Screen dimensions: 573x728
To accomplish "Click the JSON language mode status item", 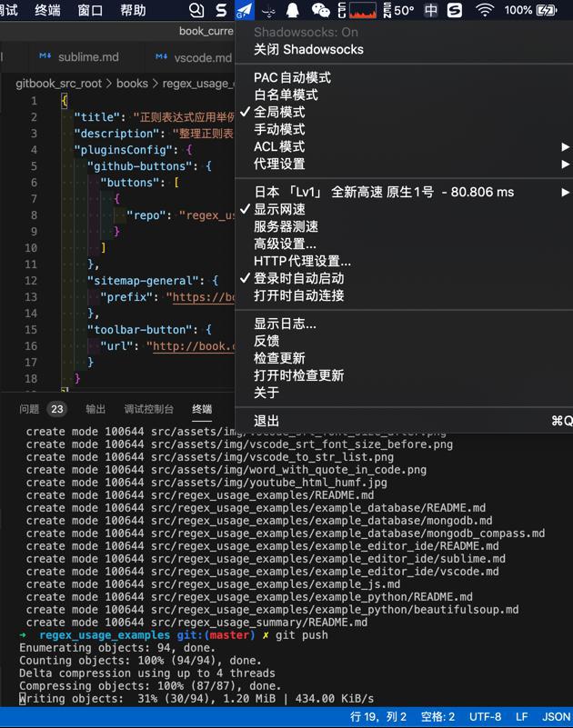I will pos(557,717).
